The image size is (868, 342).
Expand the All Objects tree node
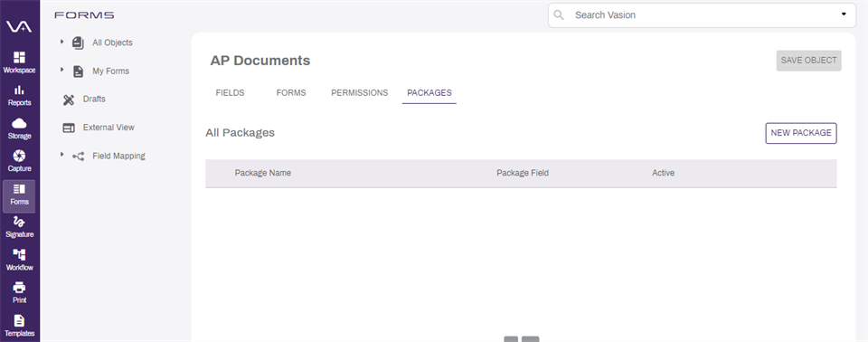pos(62,42)
